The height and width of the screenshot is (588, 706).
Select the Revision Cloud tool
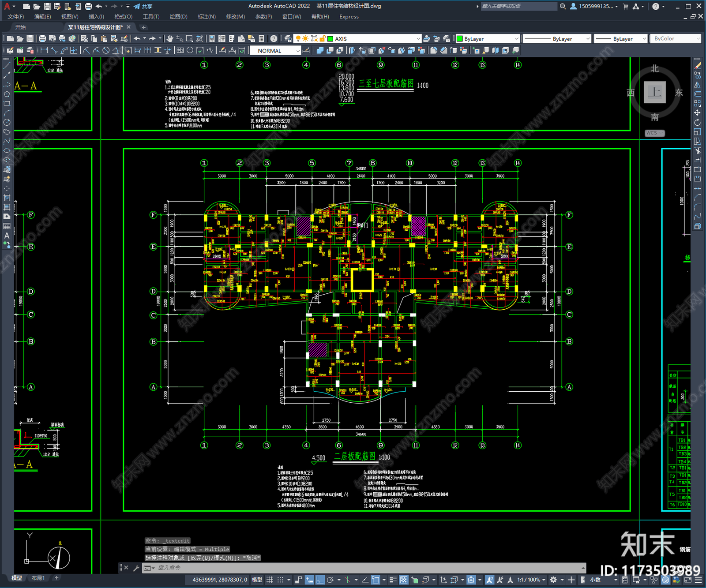(x=7, y=132)
